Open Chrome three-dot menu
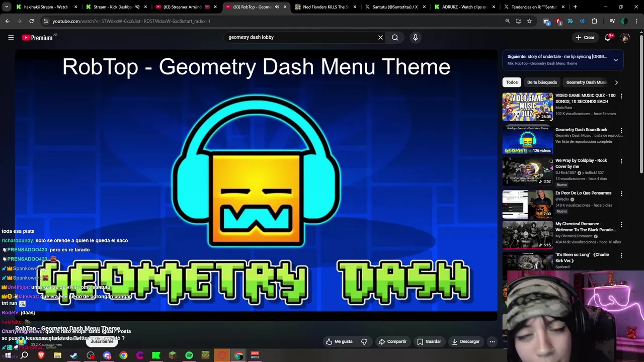 click(x=636, y=21)
